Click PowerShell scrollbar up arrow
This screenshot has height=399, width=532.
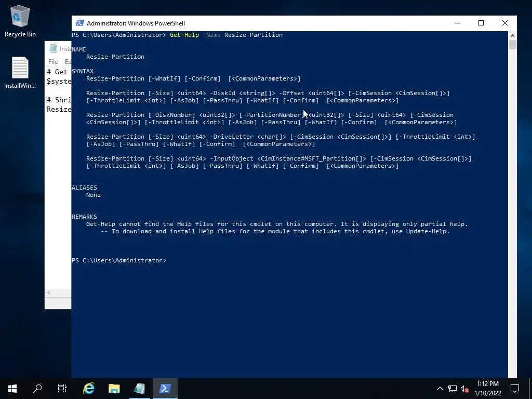pyautogui.click(x=512, y=36)
